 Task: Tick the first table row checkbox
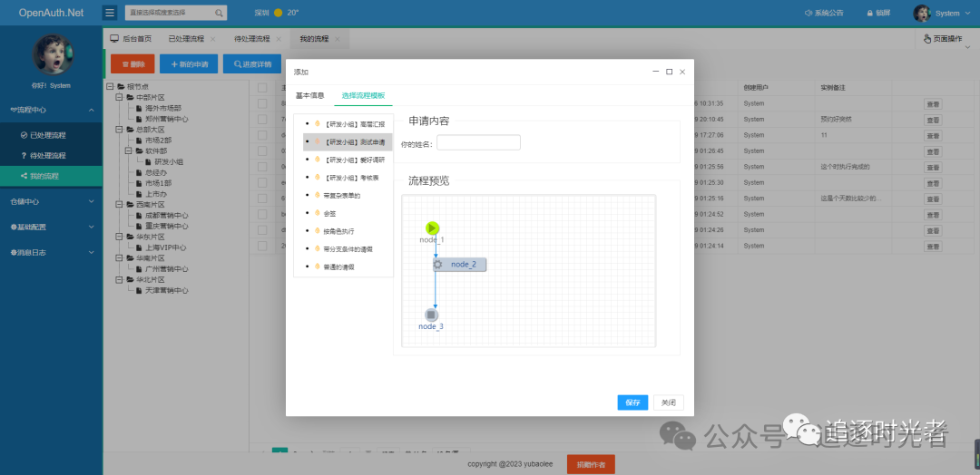click(262, 103)
